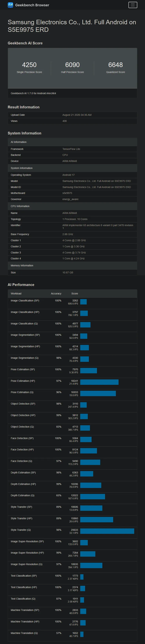Click the Topology value 1 Processor, 10 Cores

point(75,219)
